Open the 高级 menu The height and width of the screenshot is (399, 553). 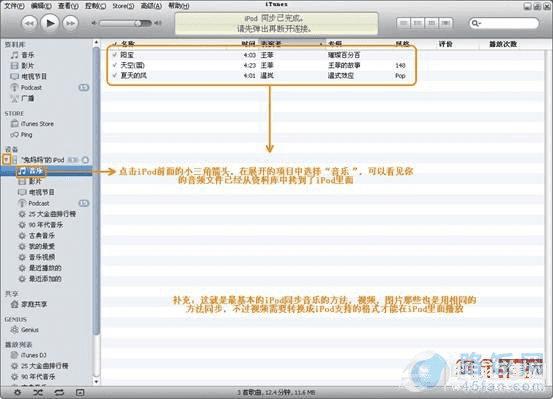[x=151, y=6]
